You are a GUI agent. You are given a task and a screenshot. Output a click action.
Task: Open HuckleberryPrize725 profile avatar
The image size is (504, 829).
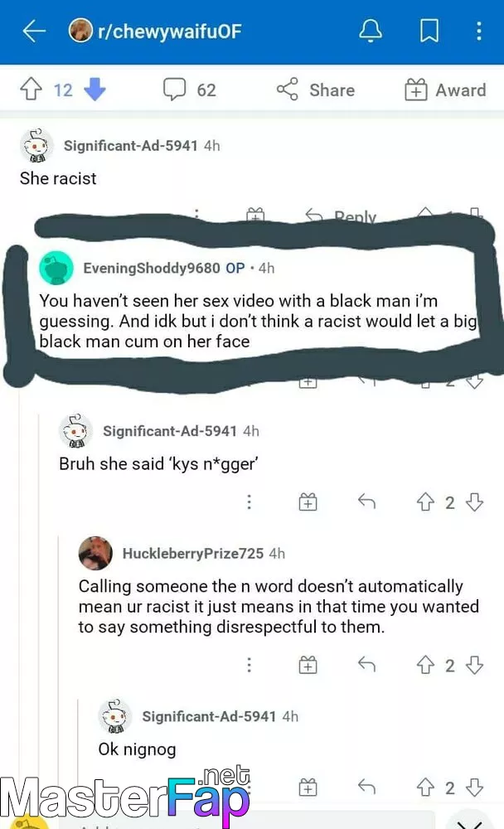[x=95, y=554]
